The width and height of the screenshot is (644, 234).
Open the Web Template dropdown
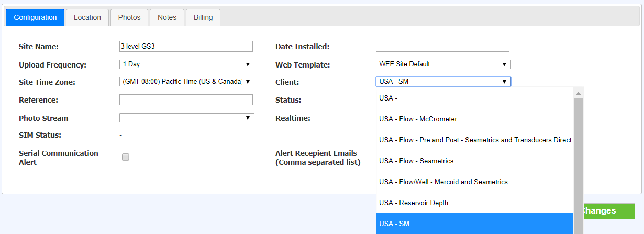443,64
